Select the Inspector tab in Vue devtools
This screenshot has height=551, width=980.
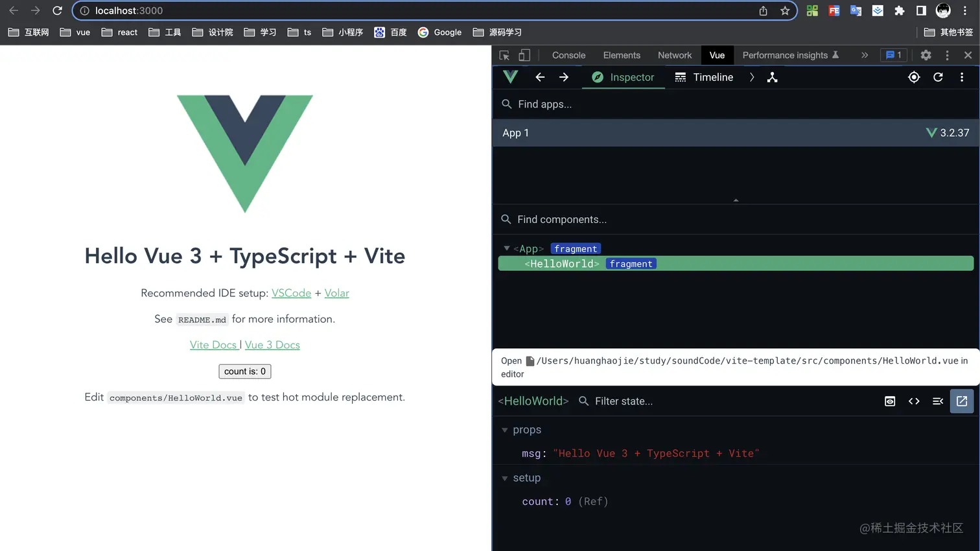click(623, 77)
